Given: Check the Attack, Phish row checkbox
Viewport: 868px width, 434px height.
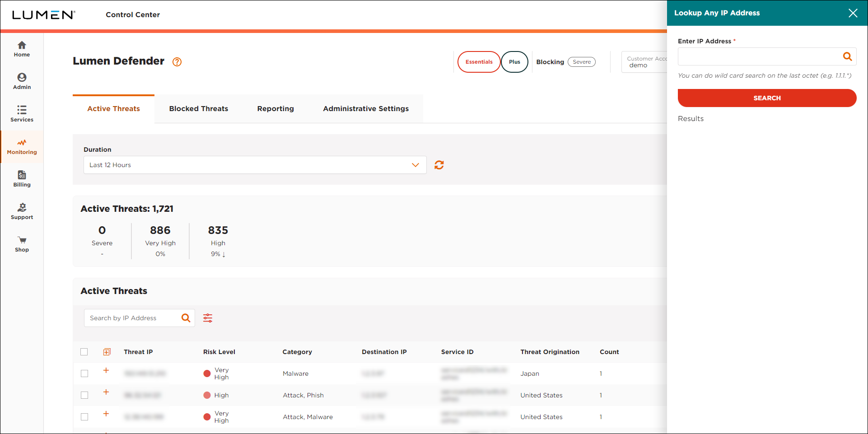Looking at the screenshot, I should tap(84, 395).
